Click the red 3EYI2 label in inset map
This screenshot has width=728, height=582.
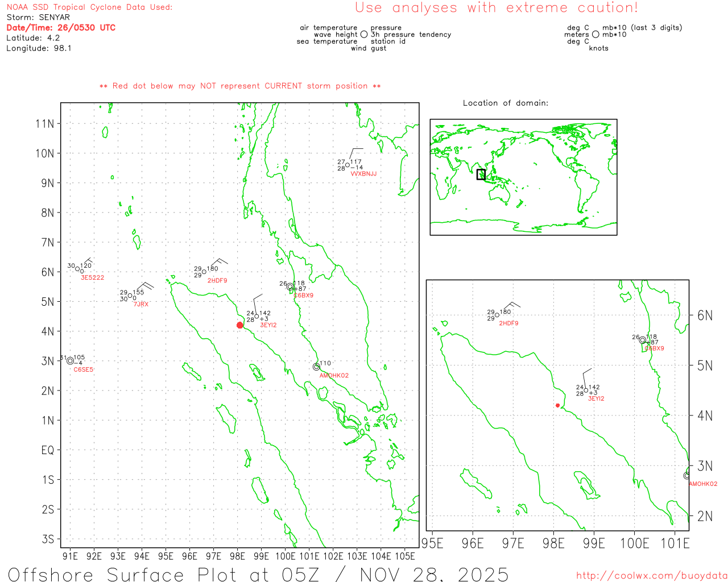tap(596, 399)
